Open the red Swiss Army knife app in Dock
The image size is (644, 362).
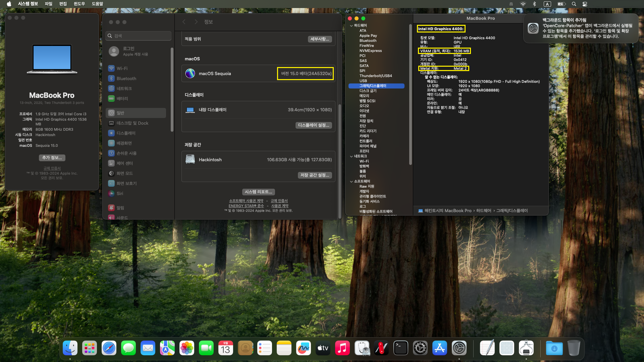click(381, 348)
